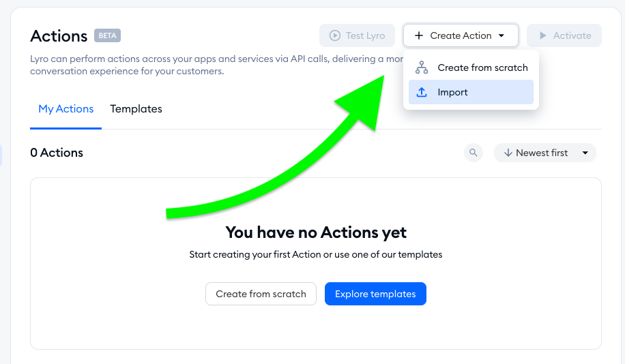Click the upload icon beside Import
The width and height of the screenshot is (625, 364).
point(421,92)
